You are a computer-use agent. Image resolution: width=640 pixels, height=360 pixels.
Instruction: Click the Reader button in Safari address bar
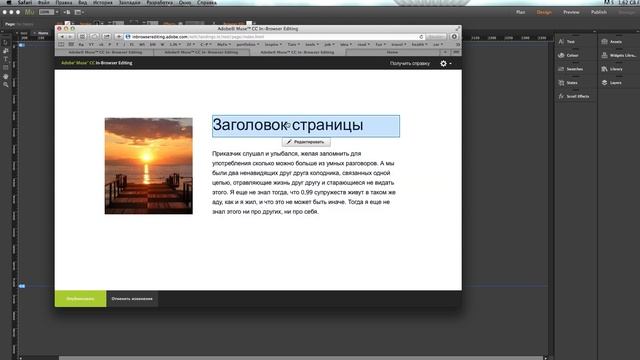(x=436, y=37)
